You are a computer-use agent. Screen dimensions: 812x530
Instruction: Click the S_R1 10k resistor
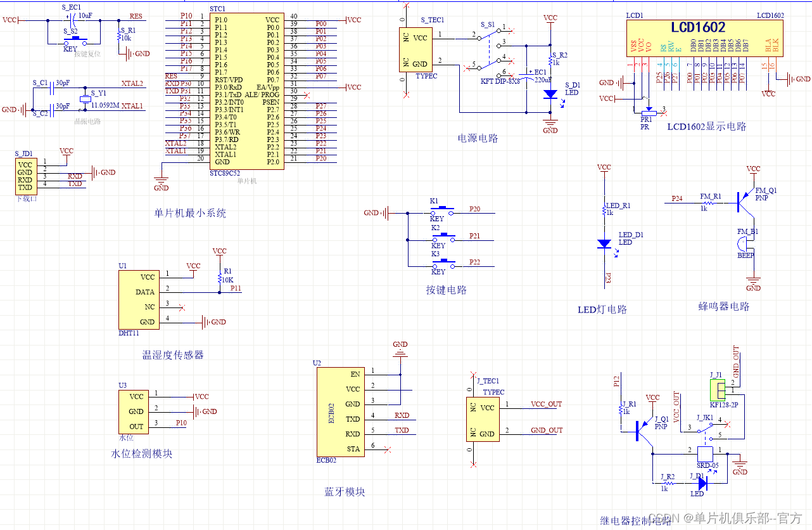coord(118,37)
